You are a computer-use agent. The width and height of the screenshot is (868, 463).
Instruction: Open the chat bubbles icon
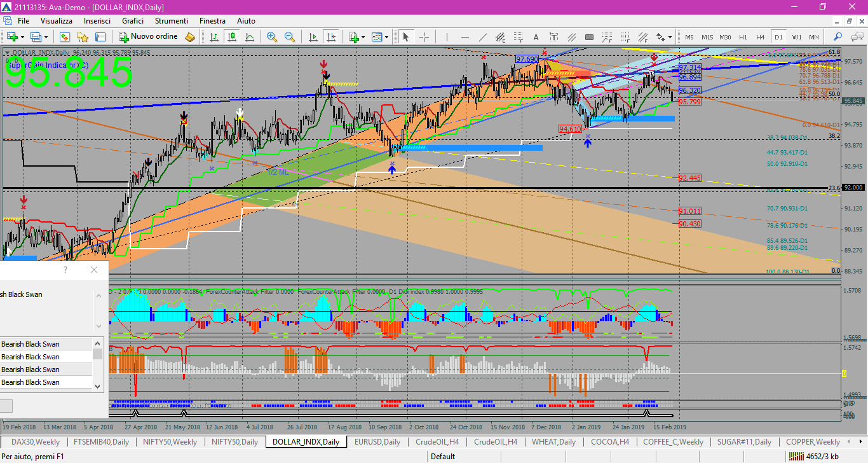[856, 37]
